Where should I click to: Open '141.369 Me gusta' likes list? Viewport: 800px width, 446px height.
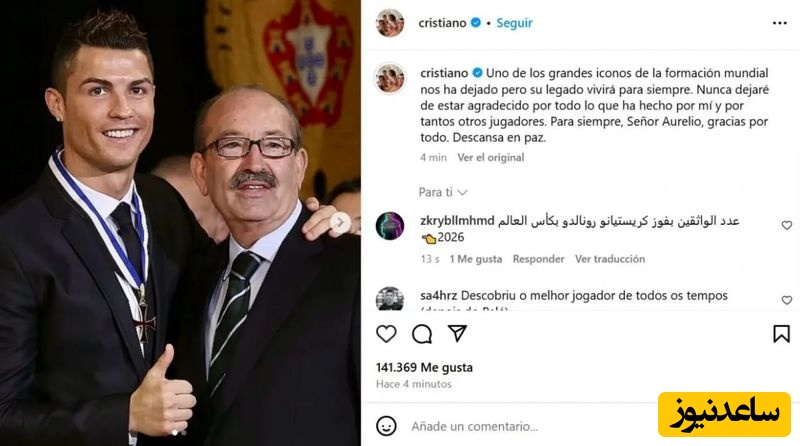424,367
